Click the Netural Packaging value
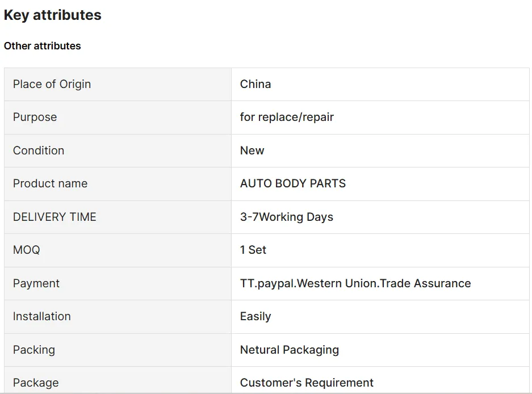532x394 pixels. click(x=290, y=350)
